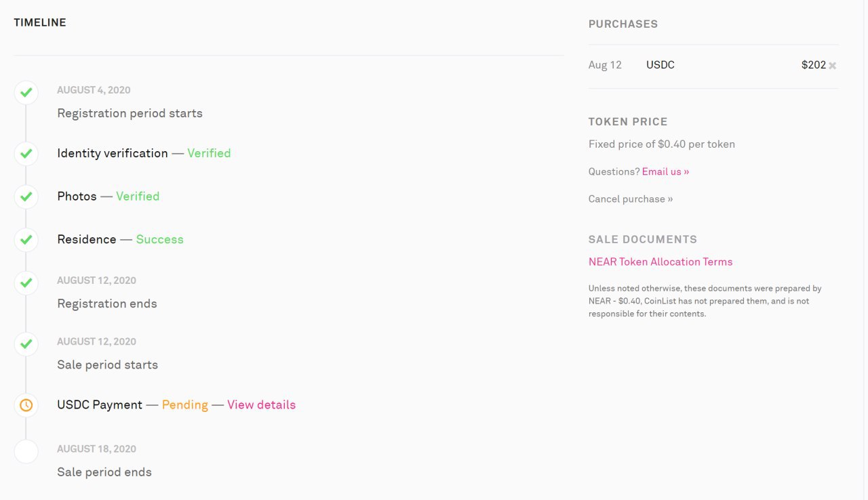Click the Email us link
Image resolution: width=868 pixels, height=500 pixels.
coord(665,171)
